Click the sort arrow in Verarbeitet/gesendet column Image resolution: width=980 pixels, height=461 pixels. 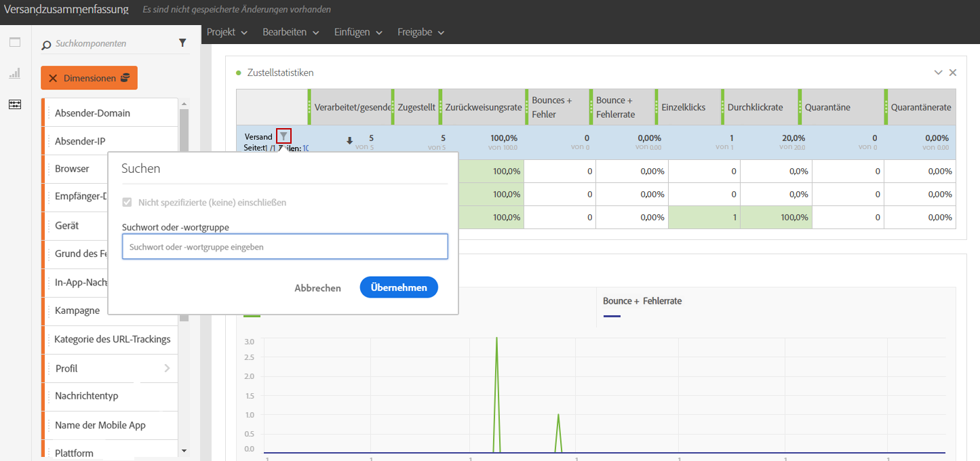coord(350,141)
